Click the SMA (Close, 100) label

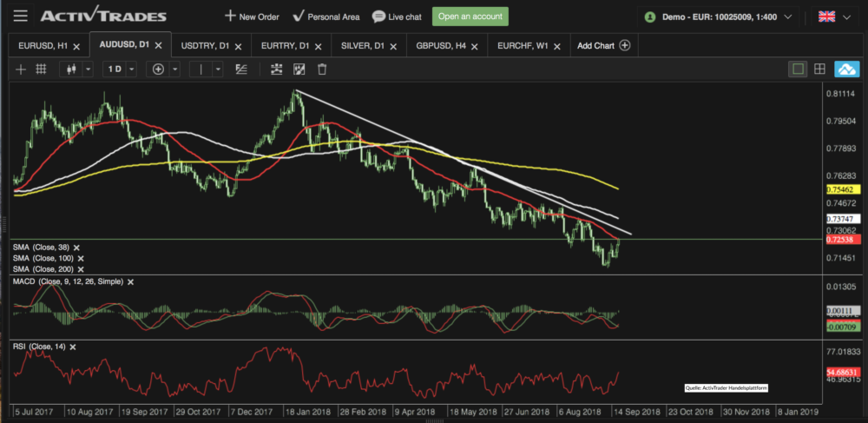pos(43,259)
